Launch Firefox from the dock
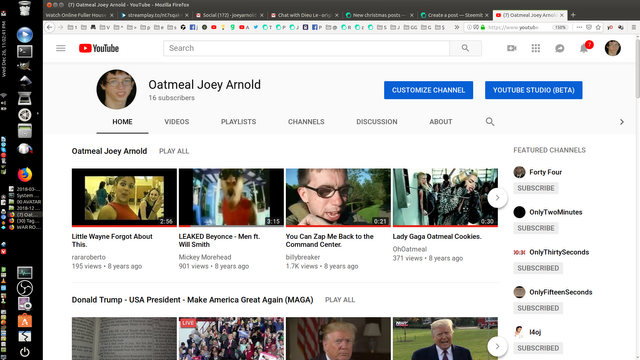The height and width of the screenshot is (360, 640). 24,174
